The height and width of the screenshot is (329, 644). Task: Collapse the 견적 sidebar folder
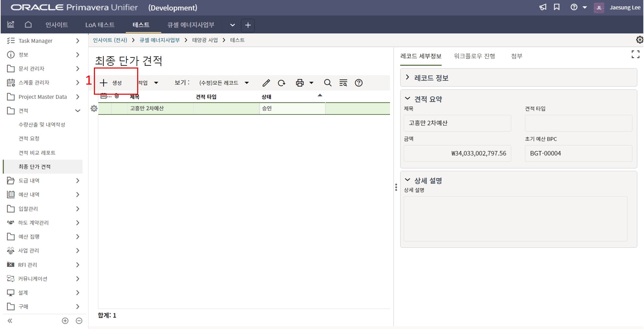77,111
